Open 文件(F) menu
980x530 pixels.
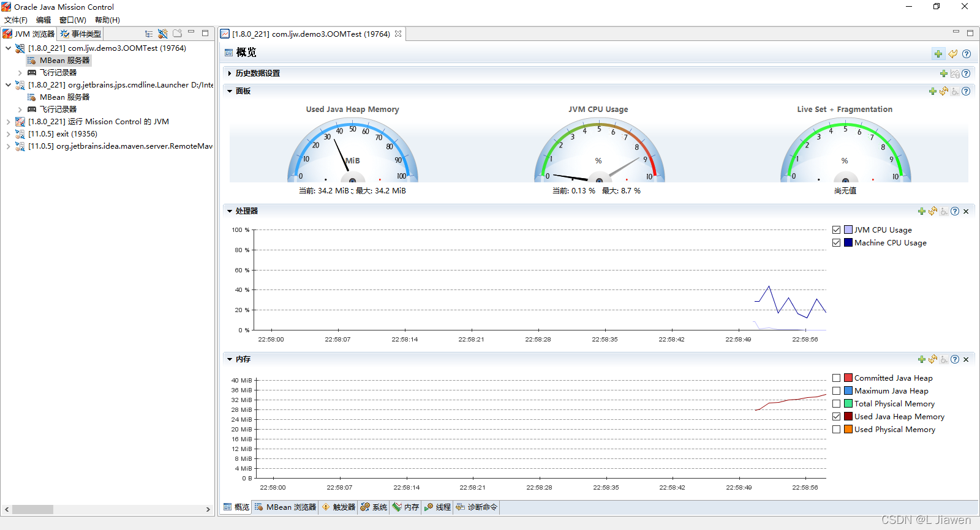pyautogui.click(x=16, y=20)
